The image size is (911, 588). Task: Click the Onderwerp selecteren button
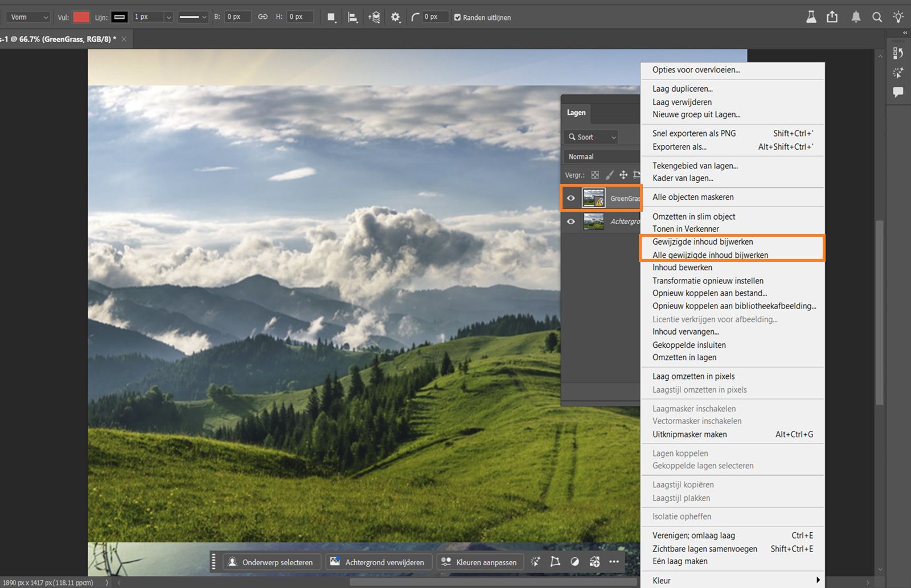[x=272, y=562]
